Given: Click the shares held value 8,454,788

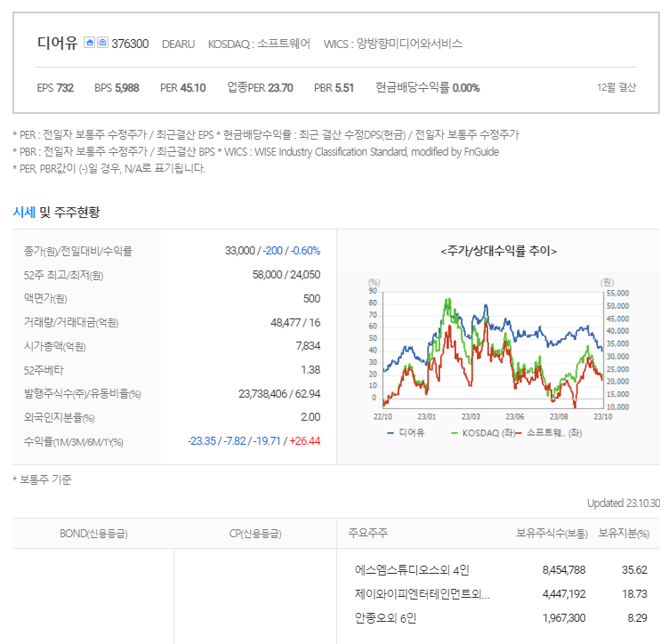Looking at the screenshot, I should click(564, 570).
